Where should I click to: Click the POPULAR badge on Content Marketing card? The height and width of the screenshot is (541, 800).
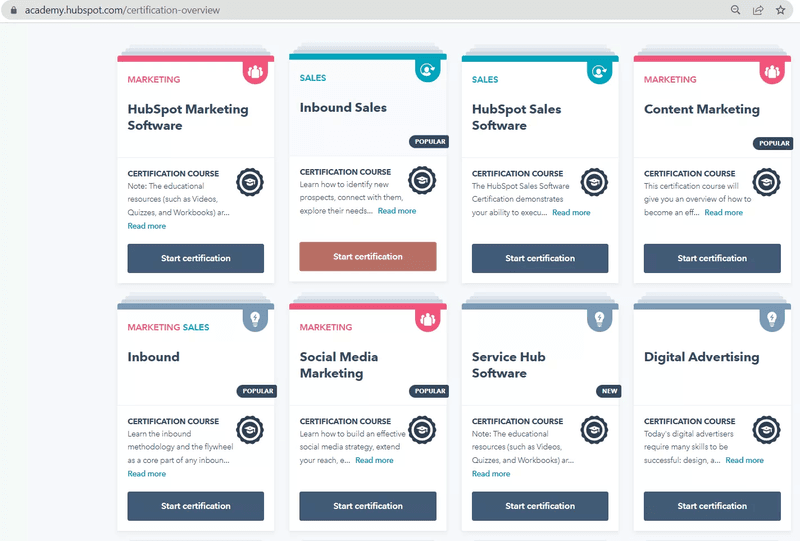pyautogui.click(x=773, y=143)
